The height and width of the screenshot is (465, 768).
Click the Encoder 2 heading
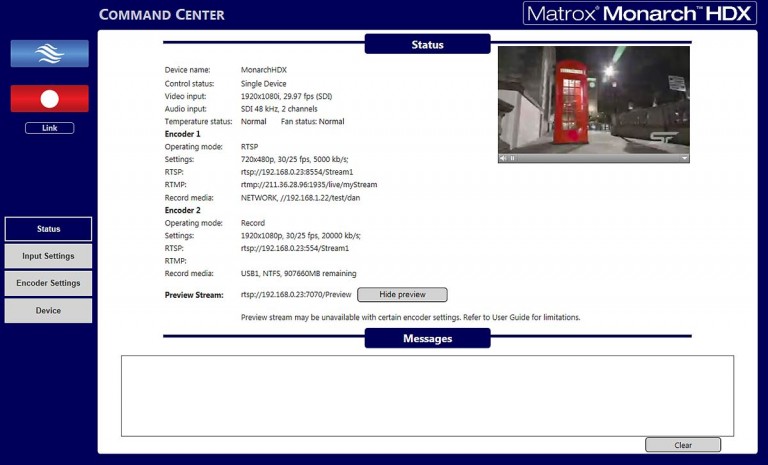(x=183, y=210)
